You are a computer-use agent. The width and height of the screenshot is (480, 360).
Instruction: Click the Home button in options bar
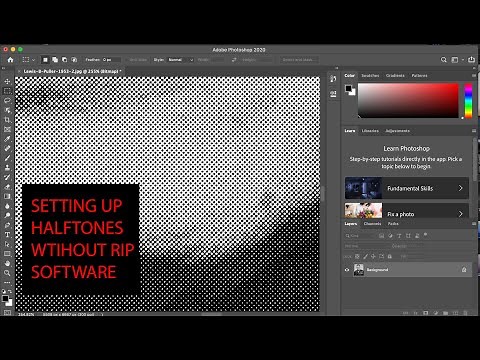pyautogui.click(x=10, y=60)
